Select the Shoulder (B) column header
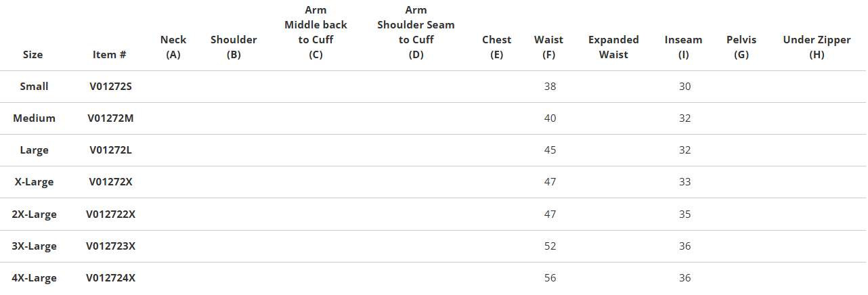Viewport: 868px width, 295px height. 234,47
